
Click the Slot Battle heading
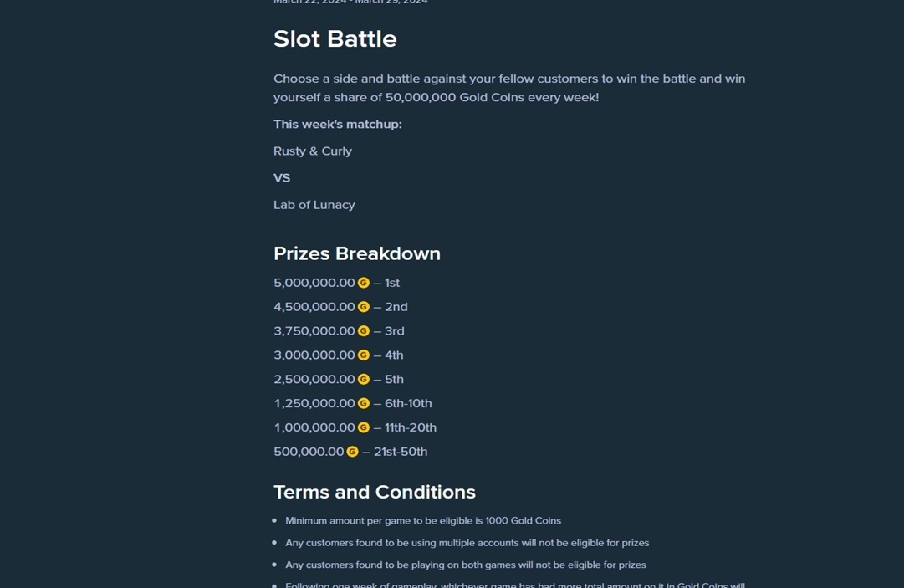335,39
